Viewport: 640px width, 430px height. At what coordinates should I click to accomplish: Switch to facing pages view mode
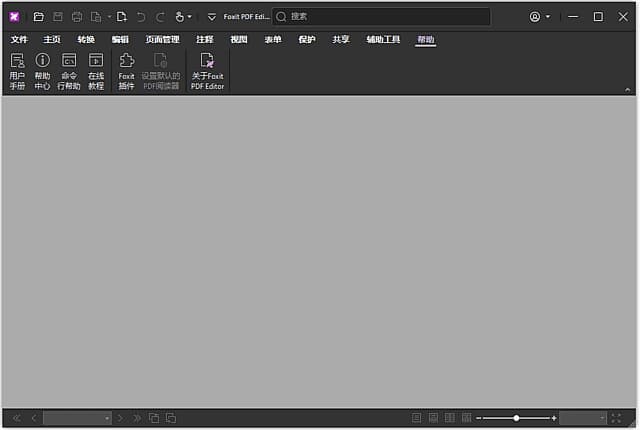pos(449,417)
